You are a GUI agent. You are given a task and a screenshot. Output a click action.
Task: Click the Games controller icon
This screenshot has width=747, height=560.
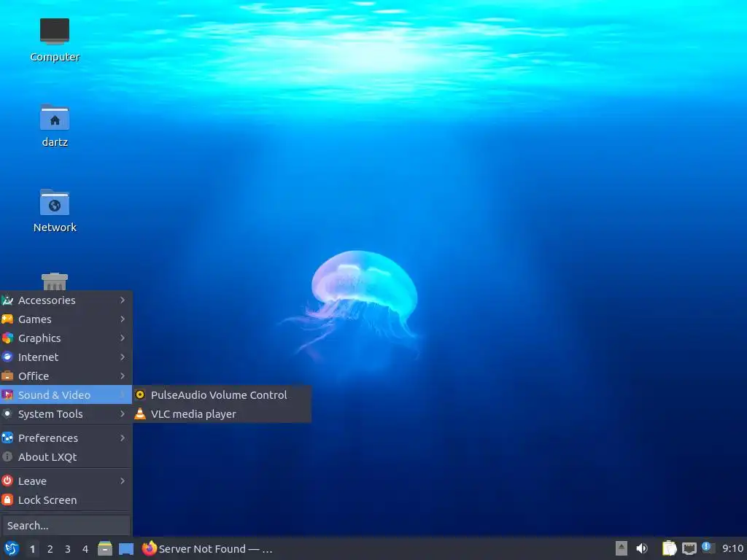[7, 319]
